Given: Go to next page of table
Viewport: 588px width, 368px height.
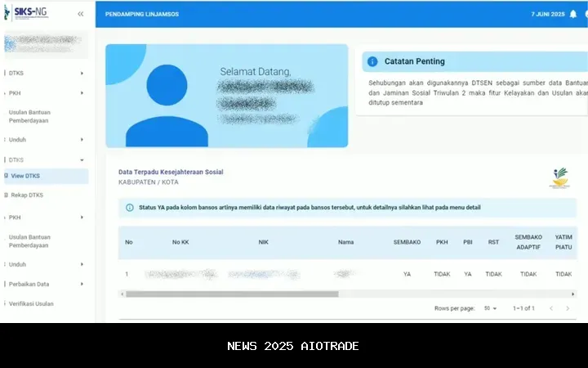Looking at the screenshot, I should [x=568, y=308].
